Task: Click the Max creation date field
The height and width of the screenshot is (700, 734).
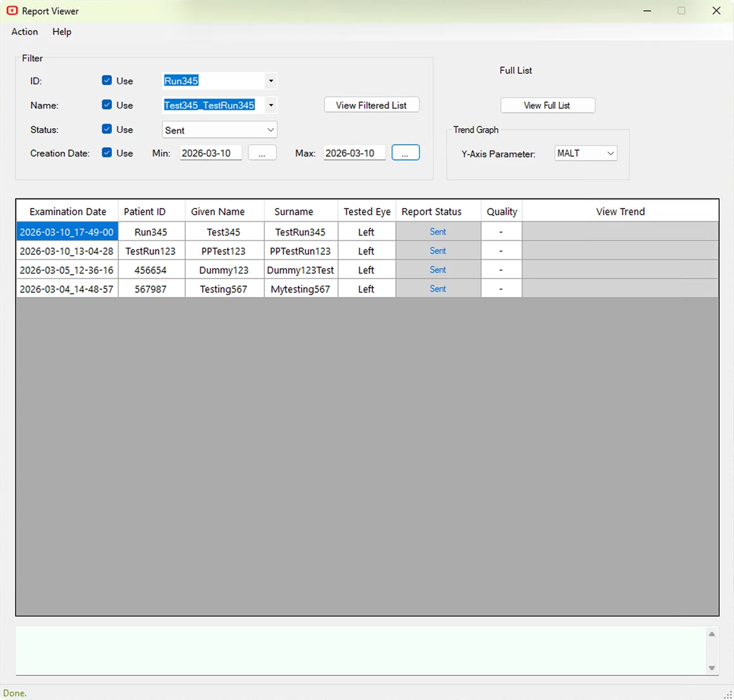Action: coord(354,153)
